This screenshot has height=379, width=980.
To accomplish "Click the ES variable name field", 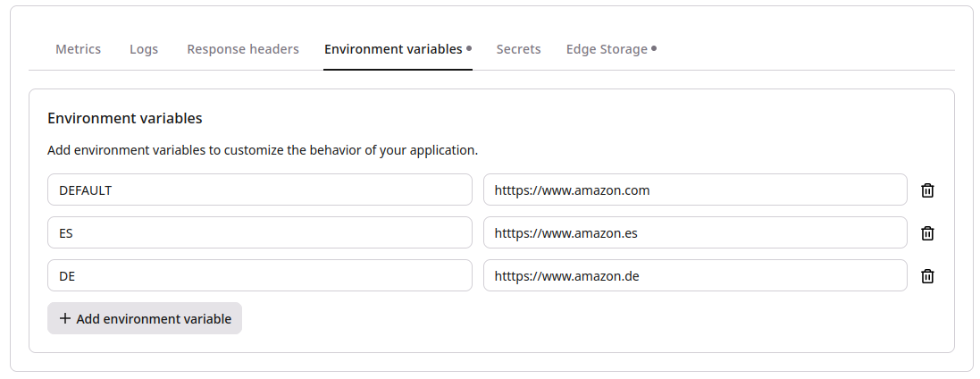I will point(259,232).
